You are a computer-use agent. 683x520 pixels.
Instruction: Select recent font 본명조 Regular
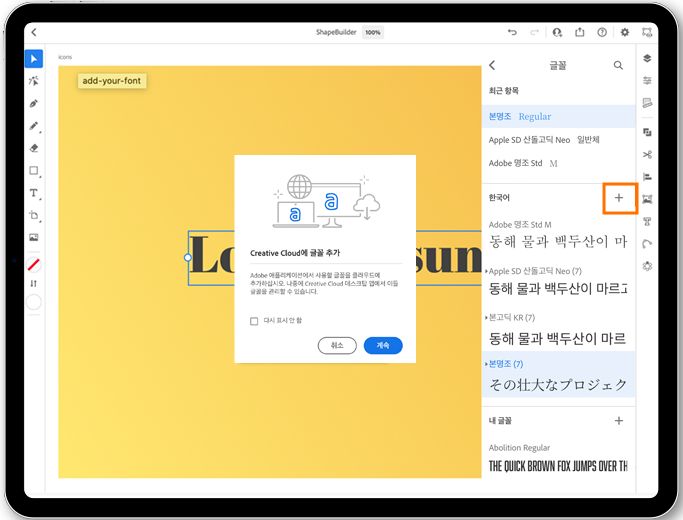[558, 116]
